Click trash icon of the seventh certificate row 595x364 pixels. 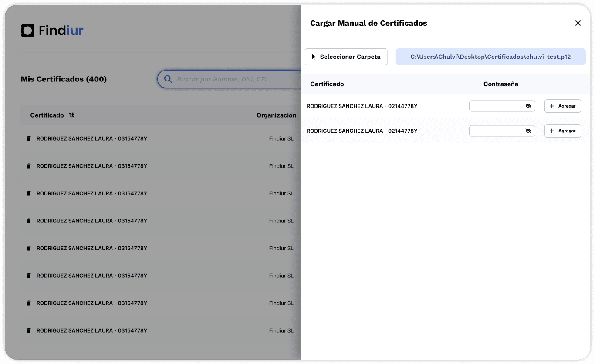(29, 303)
